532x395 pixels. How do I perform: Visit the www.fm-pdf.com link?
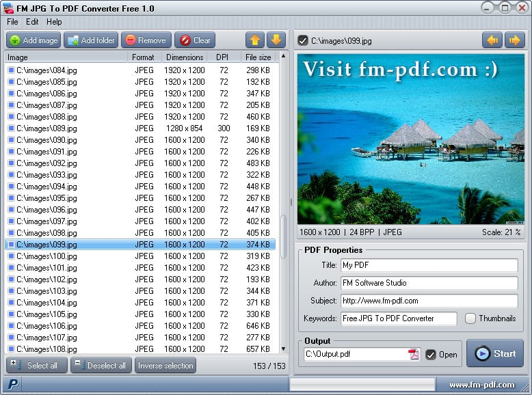(482, 385)
